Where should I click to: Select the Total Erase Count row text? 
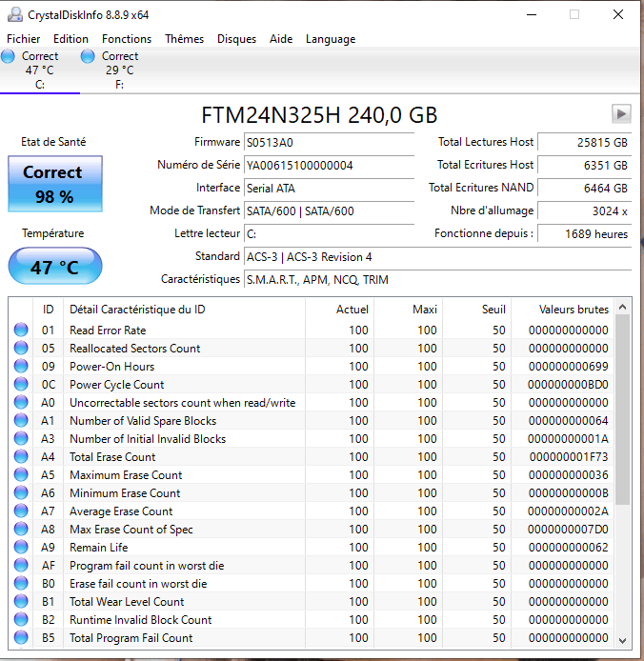[112, 457]
